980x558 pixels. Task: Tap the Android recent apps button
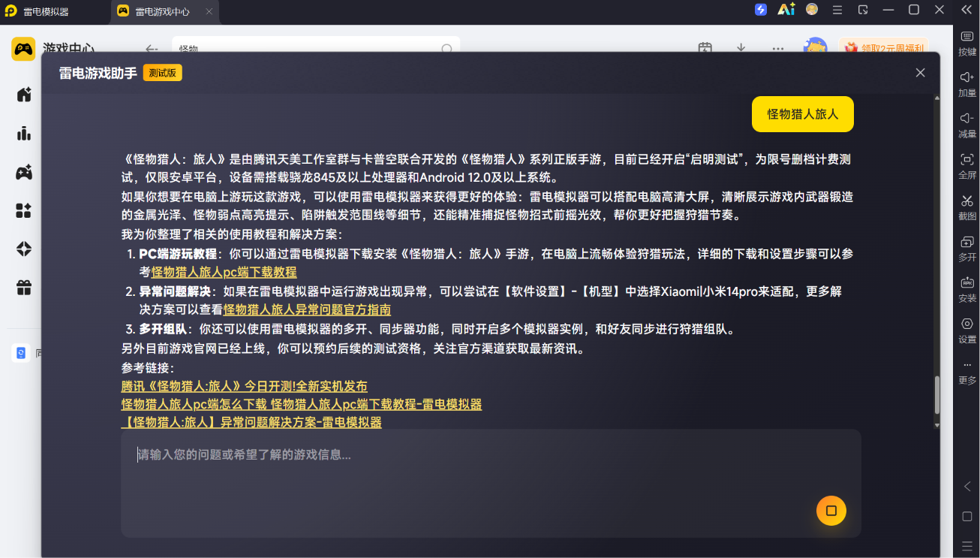pyautogui.click(x=967, y=545)
